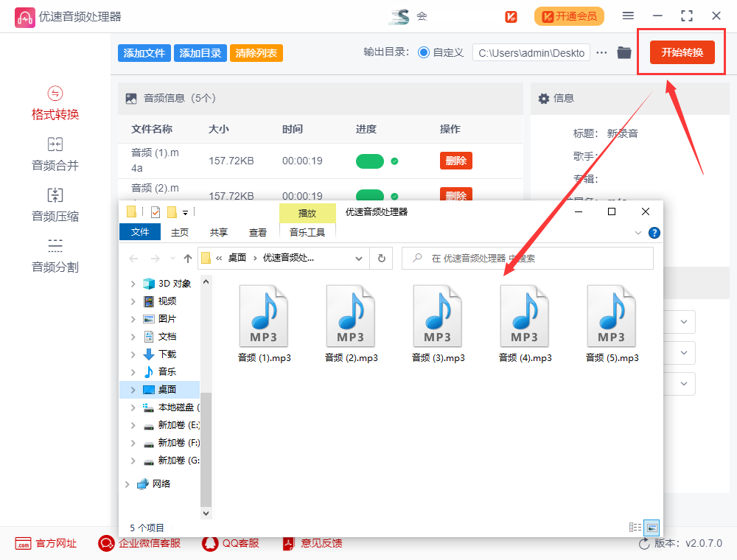Viewport: 737px width, 560px height.
Task: Expand the 音乐 tree node
Action: [x=133, y=372]
